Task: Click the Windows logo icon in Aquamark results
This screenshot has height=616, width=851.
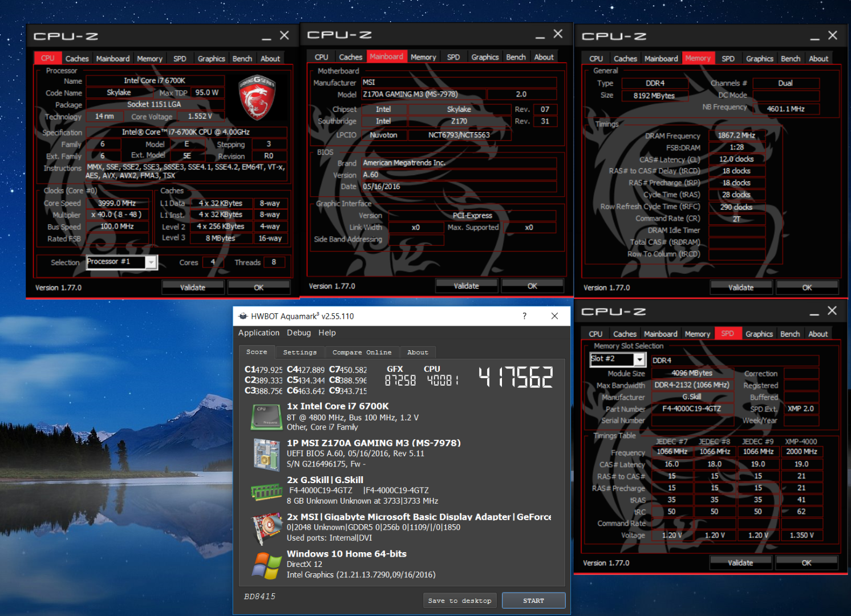Action: 266,565
